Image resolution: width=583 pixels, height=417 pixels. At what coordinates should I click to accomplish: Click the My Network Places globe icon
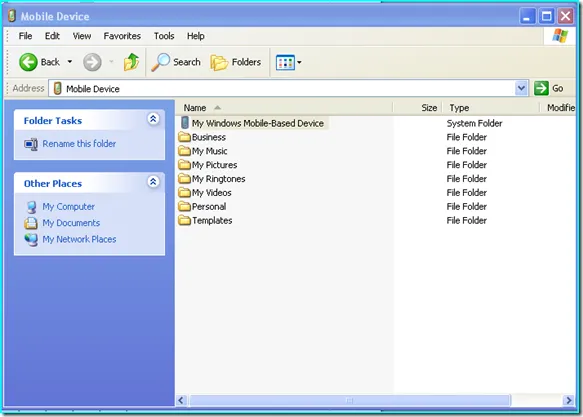(x=31, y=240)
